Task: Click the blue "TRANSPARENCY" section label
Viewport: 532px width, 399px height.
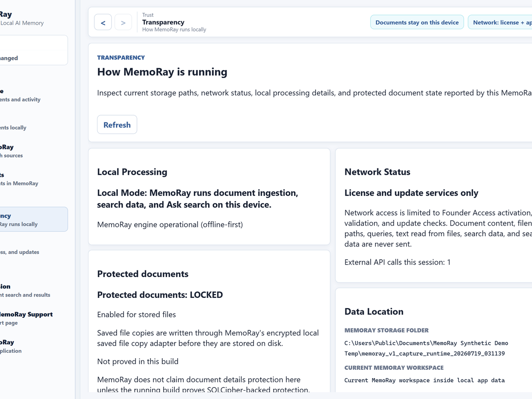Action: pyautogui.click(x=121, y=58)
